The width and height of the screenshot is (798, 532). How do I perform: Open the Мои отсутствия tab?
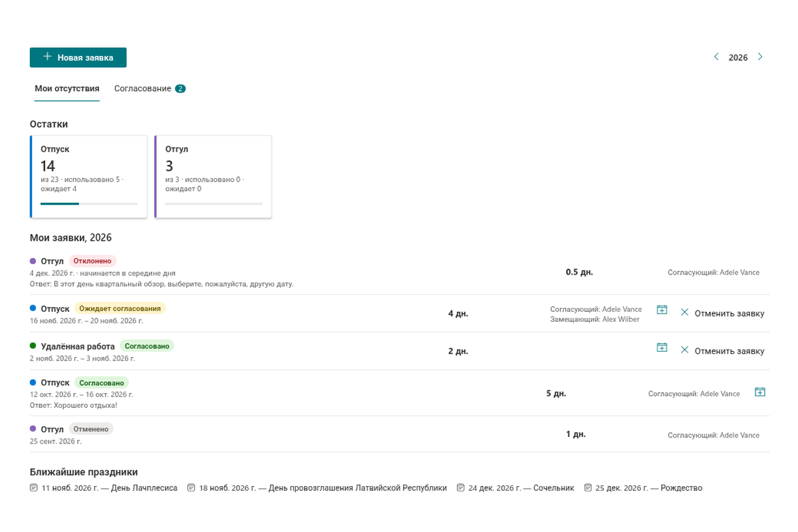(67, 88)
